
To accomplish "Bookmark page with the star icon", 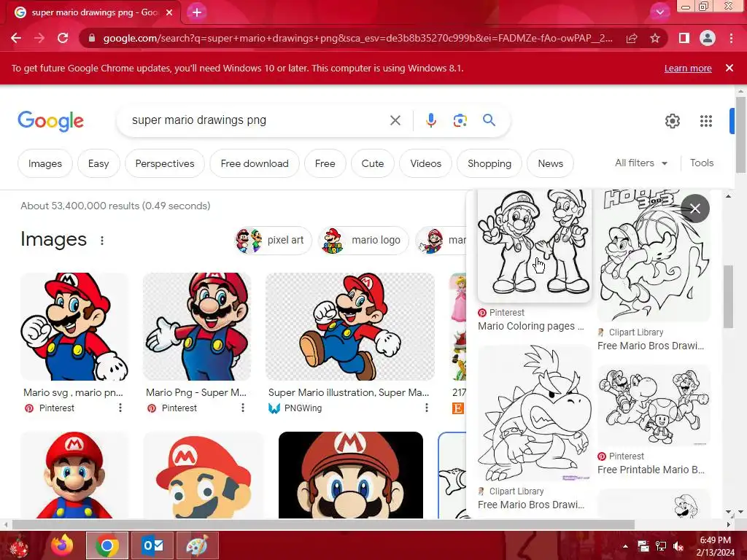I will 655,39.
